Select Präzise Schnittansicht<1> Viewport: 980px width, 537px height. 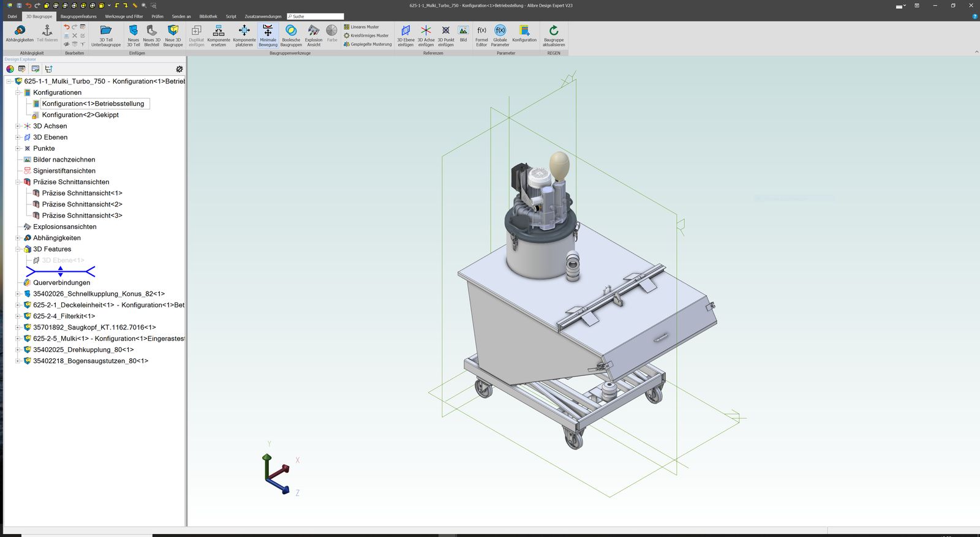point(82,193)
